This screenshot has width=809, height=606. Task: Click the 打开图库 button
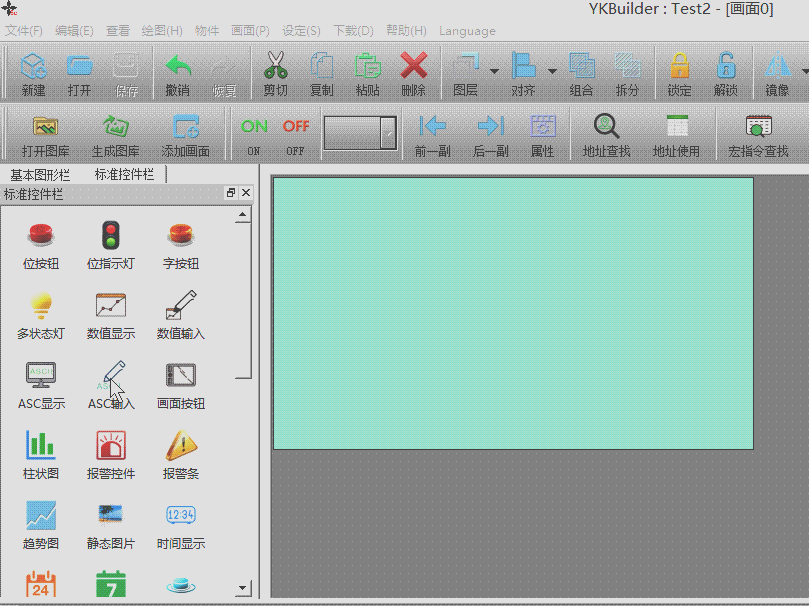[45, 136]
